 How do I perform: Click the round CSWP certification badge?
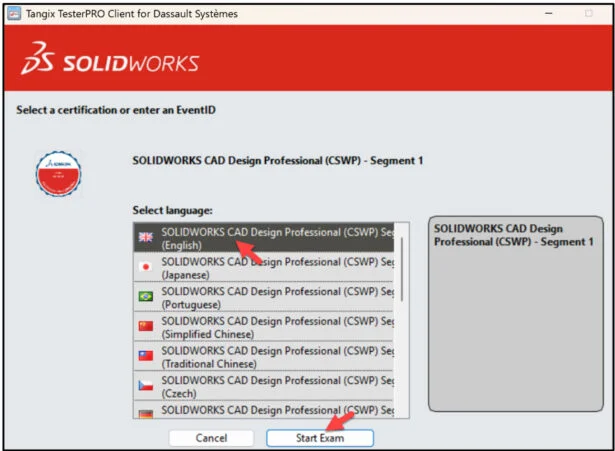pyautogui.click(x=57, y=172)
